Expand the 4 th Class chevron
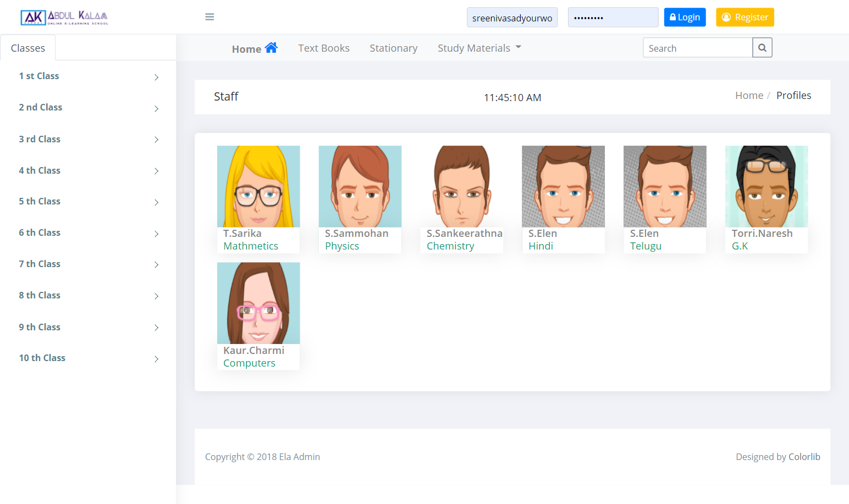This screenshot has width=849, height=504. click(x=156, y=171)
